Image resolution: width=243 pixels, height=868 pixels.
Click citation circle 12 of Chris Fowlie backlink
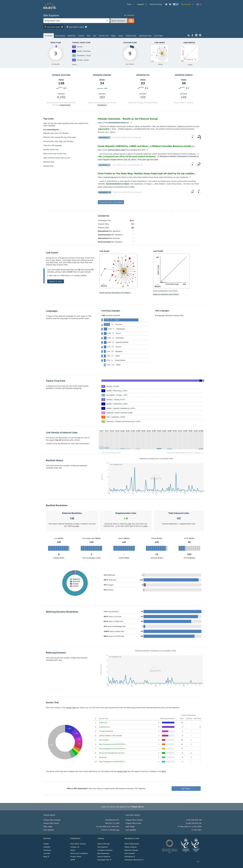[x=192, y=192]
